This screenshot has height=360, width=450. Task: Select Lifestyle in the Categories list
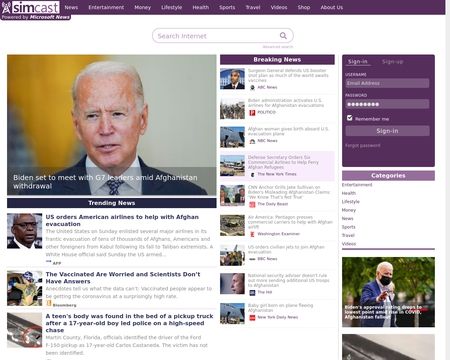351,202
